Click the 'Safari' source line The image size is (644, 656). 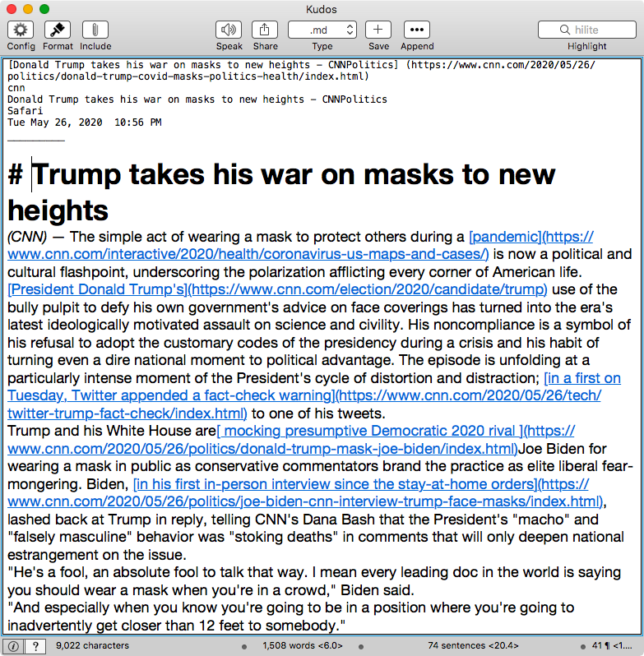[x=25, y=111]
